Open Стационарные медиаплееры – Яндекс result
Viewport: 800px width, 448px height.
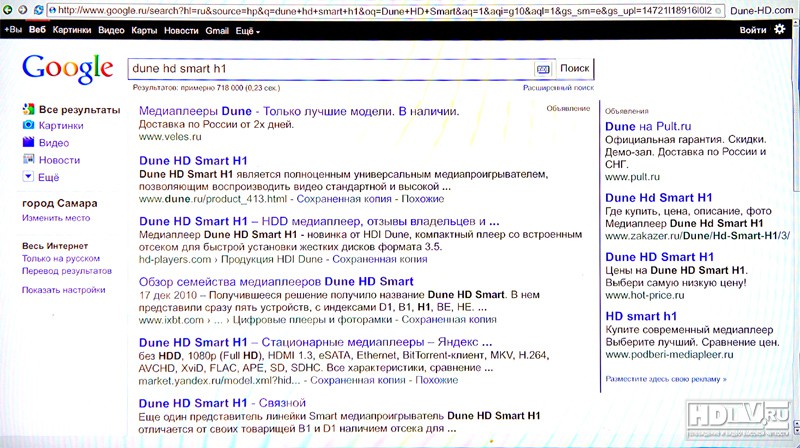(x=315, y=342)
